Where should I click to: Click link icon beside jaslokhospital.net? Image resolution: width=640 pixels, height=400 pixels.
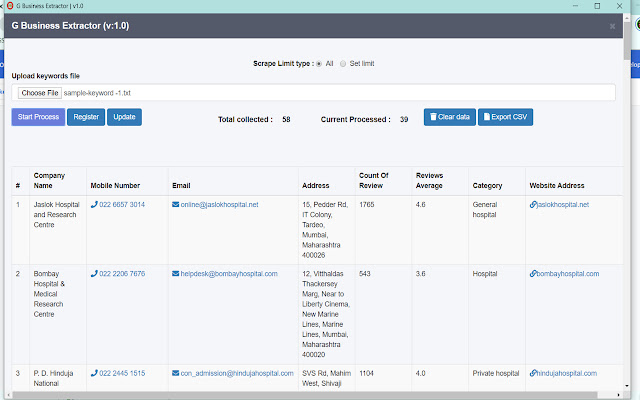point(533,205)
